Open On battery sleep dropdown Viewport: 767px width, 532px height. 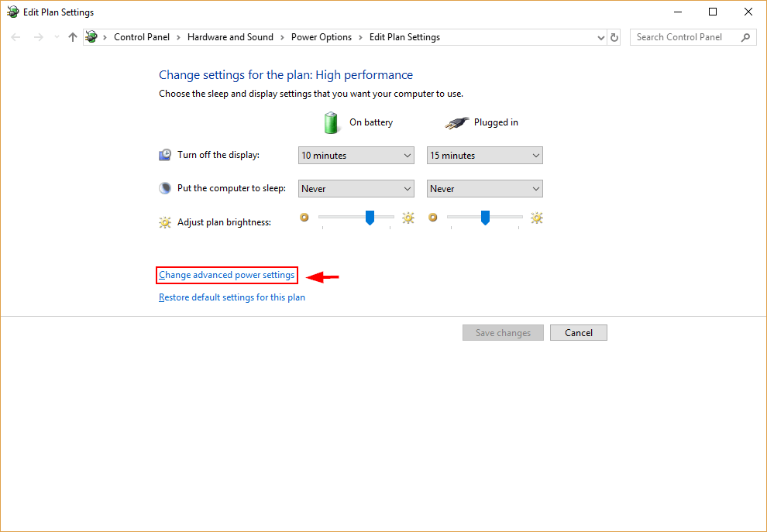(x=356, y=189)
